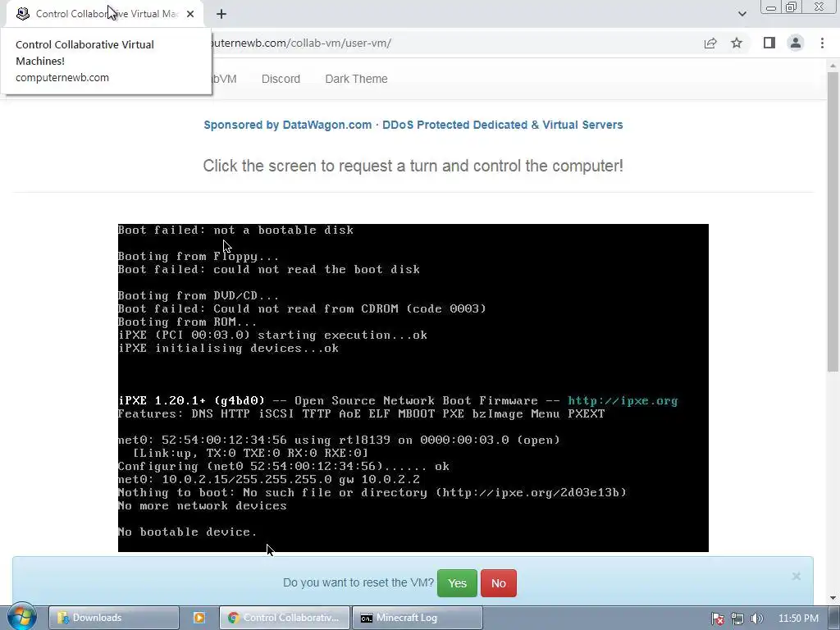Click Yes to reset the VM
The width and height of the screenshot is (840, 630).
457,583
